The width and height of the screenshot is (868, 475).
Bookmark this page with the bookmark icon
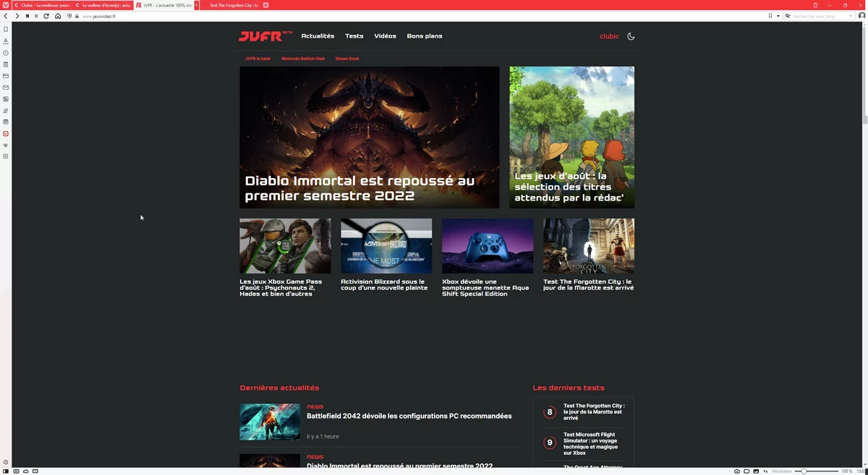point(770,16)
